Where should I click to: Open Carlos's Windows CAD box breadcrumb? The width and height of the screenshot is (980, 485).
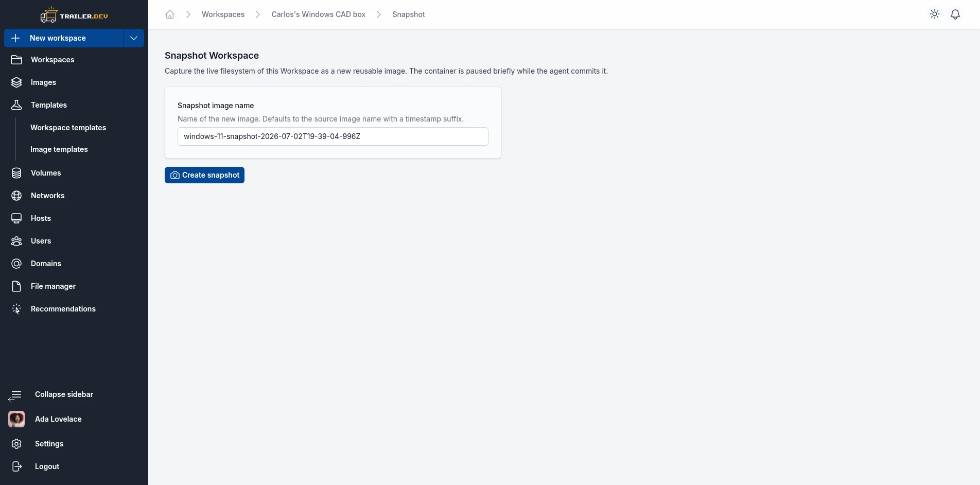pyautogui.click(x=318, y=14)
